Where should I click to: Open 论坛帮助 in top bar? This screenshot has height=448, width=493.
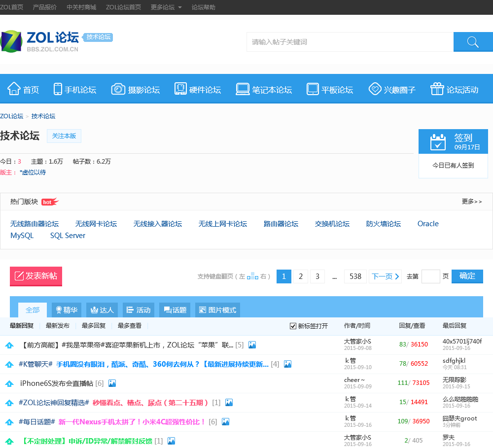coord(204,7)
